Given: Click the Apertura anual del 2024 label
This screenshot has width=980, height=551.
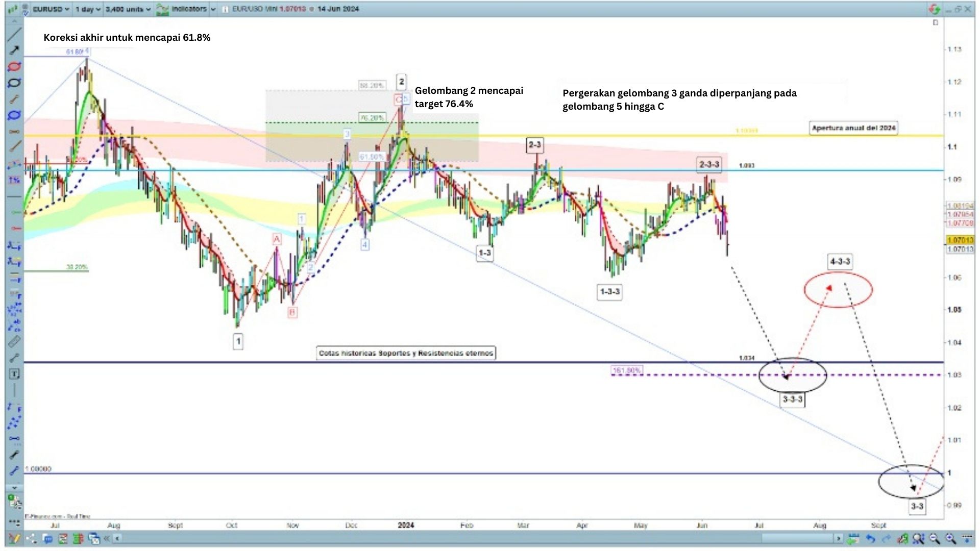Looking at the screenshot, I should click(853, 128).
